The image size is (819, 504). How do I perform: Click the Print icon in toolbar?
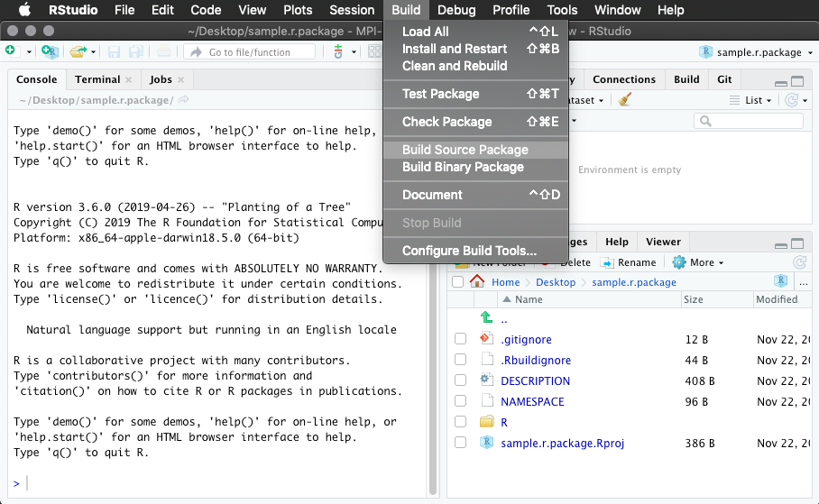click(163, 51)
